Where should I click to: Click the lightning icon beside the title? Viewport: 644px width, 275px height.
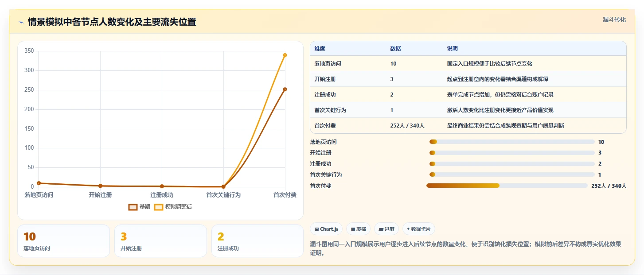[21, 22]
